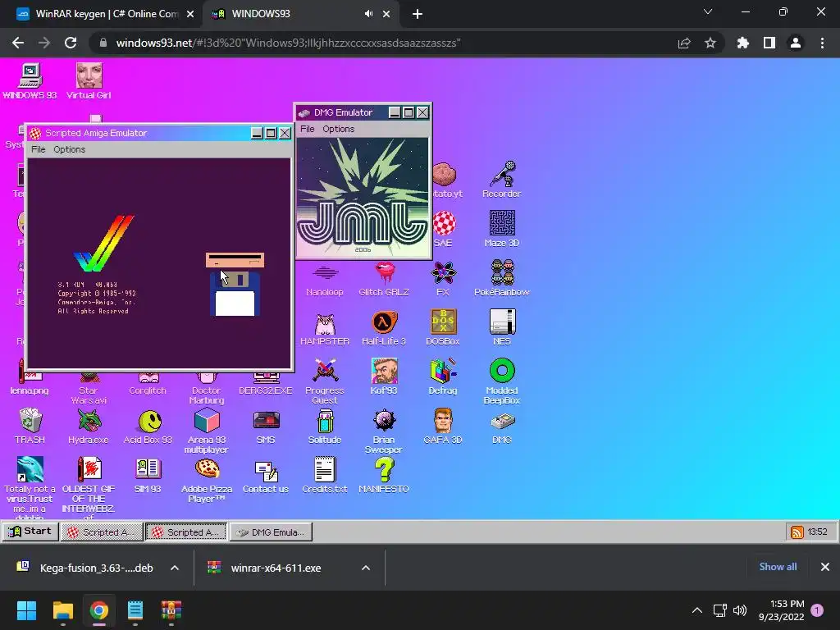Open Brian Sweeper icon
The image size is (840, 630).
[384, 430]
